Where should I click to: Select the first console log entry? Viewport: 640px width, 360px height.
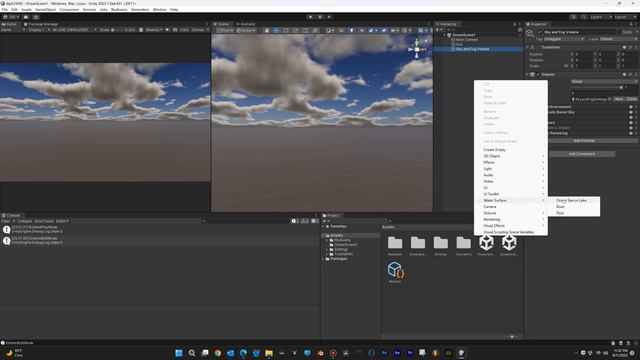(x=159, y=230)
